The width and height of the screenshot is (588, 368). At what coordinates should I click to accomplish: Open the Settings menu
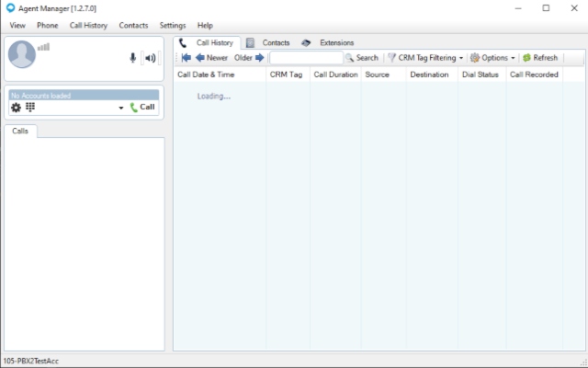pyautogui.click(x=172, y=25)
